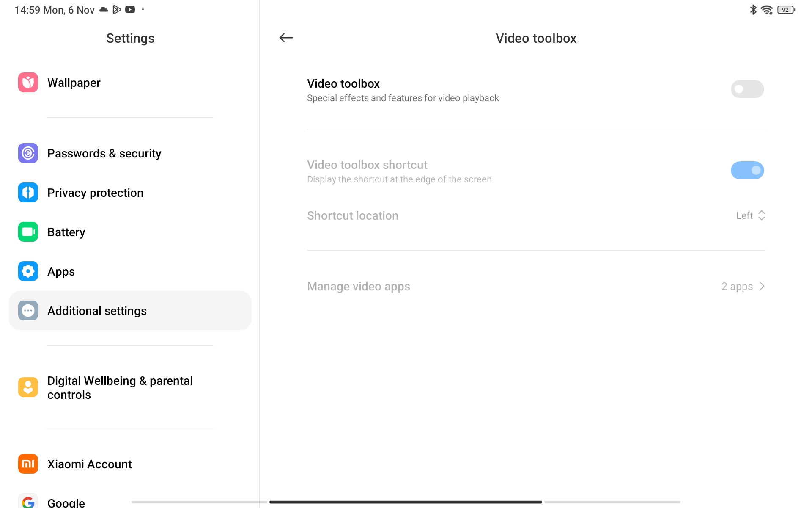
Task: Tap the Privacy protection shield icon
Action: click(x=28, y=193)
